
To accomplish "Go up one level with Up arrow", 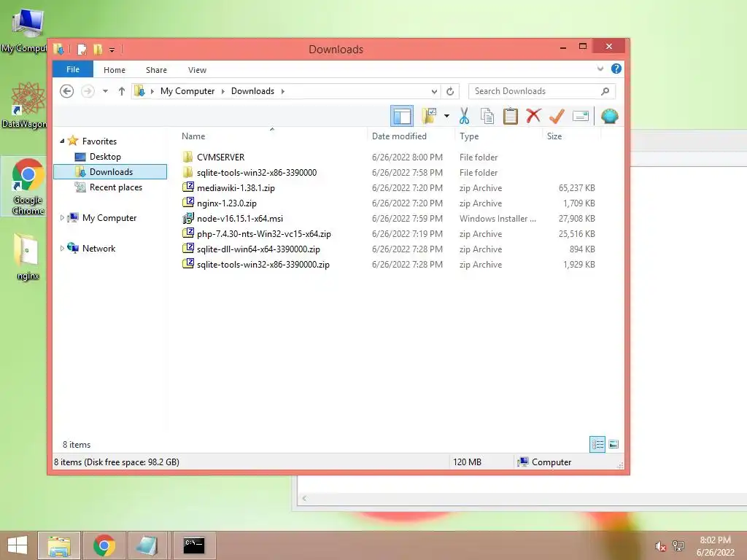I will (x=122, y=91).
